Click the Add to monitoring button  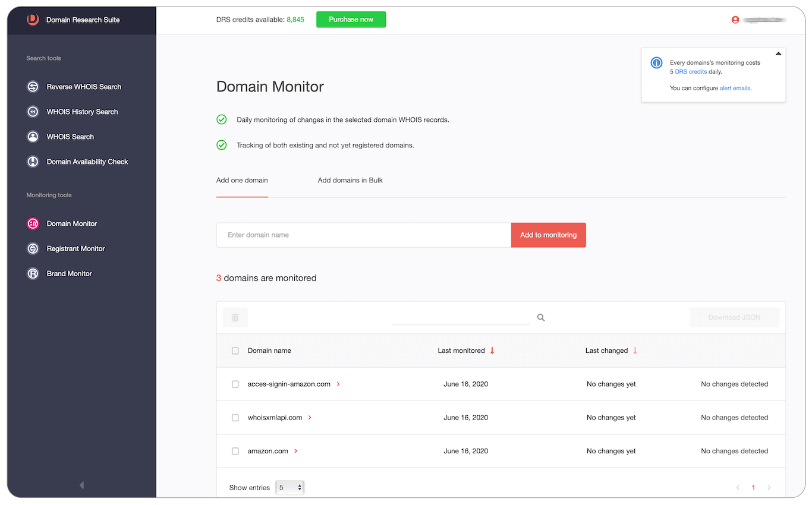[x=548, y=235]
